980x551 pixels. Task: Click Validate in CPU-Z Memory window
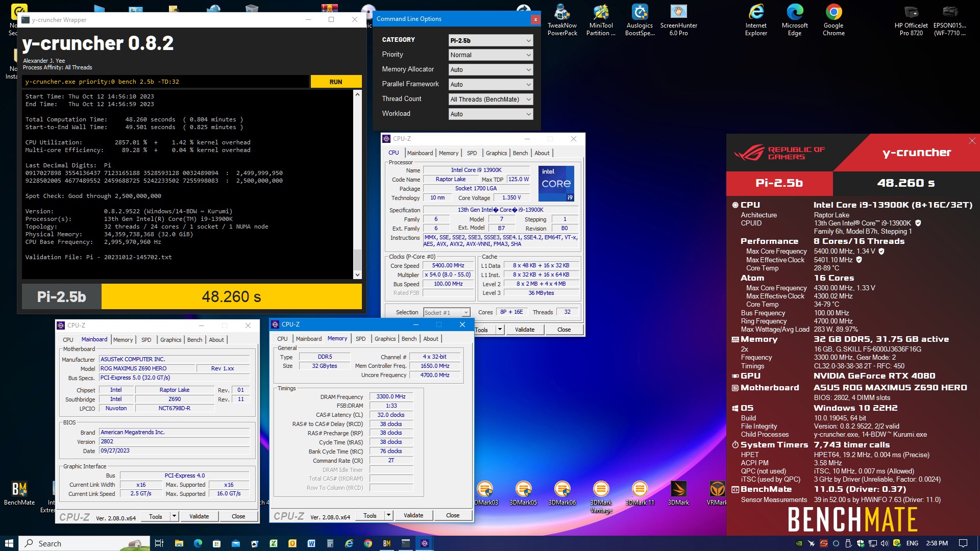pyautogui.click(x=413, y=515)
